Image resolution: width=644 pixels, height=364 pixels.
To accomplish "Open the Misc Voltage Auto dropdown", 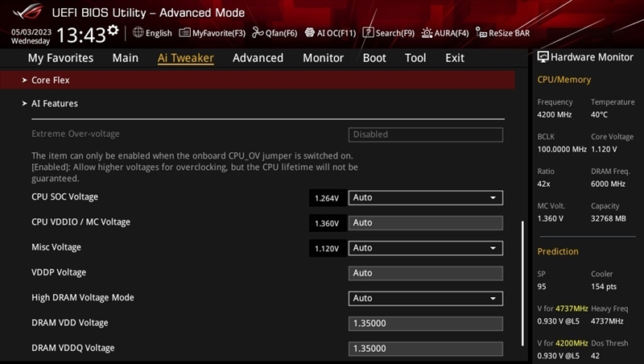I will click(x=425, y=248).
